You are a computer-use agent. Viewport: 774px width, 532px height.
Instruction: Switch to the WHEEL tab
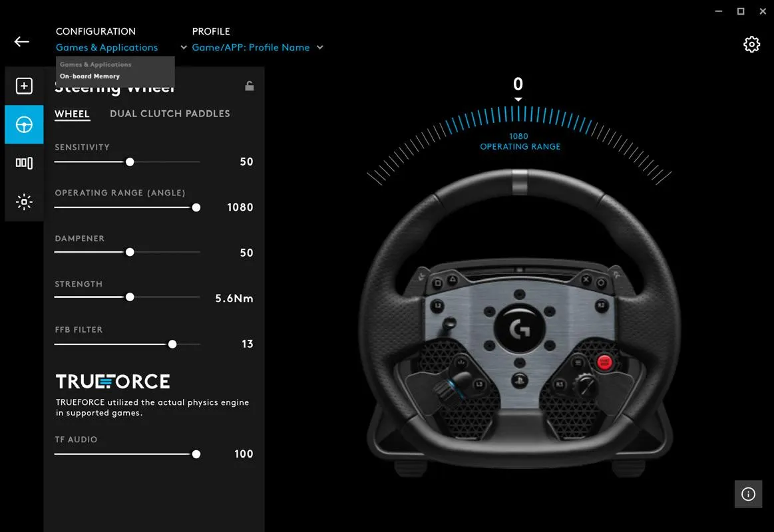72,114
